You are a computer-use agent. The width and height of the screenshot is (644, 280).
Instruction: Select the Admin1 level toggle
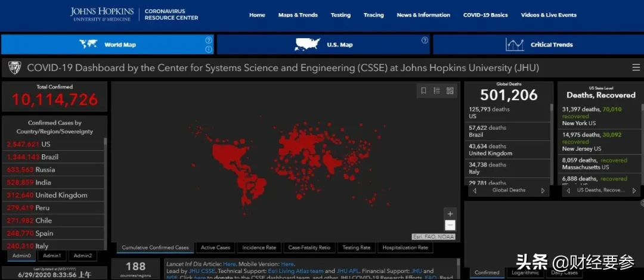52,256
